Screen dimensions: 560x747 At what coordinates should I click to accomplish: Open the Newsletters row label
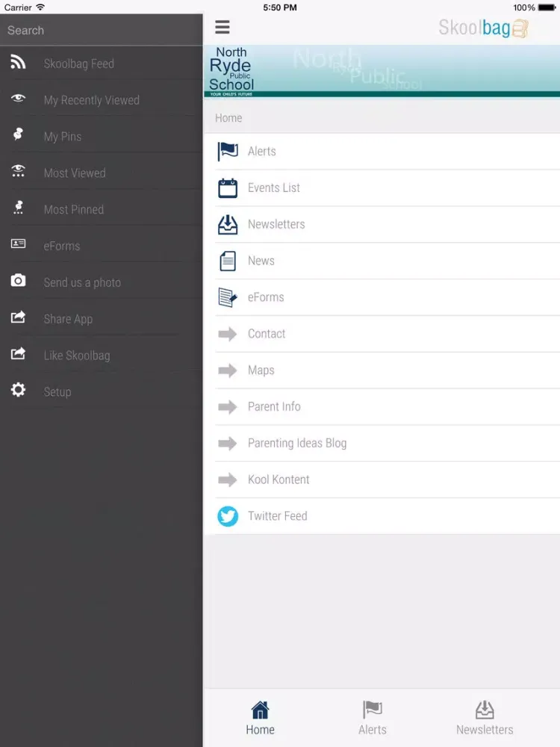276,224
